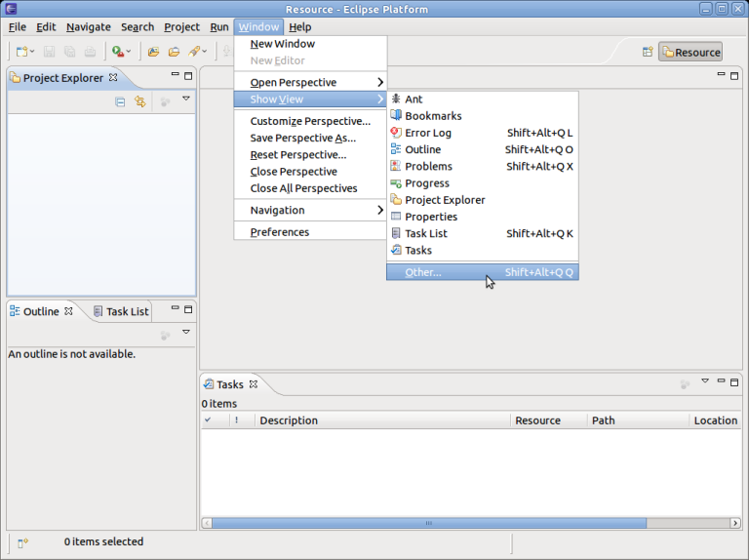Image resolution: width=749 pixels, height=560 pixels.
Task: Choose Preferences from Window menu
Action: pyautogui.click(x=279, y=232)
